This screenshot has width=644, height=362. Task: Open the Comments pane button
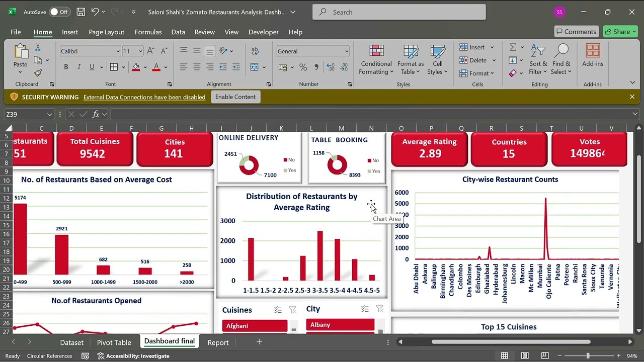[577, 32]
